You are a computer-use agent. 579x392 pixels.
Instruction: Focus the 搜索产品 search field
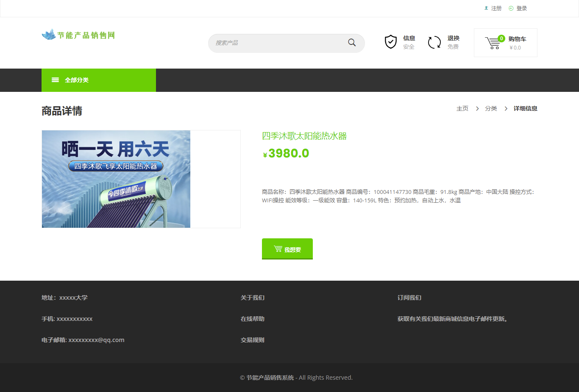click(287, 43)
